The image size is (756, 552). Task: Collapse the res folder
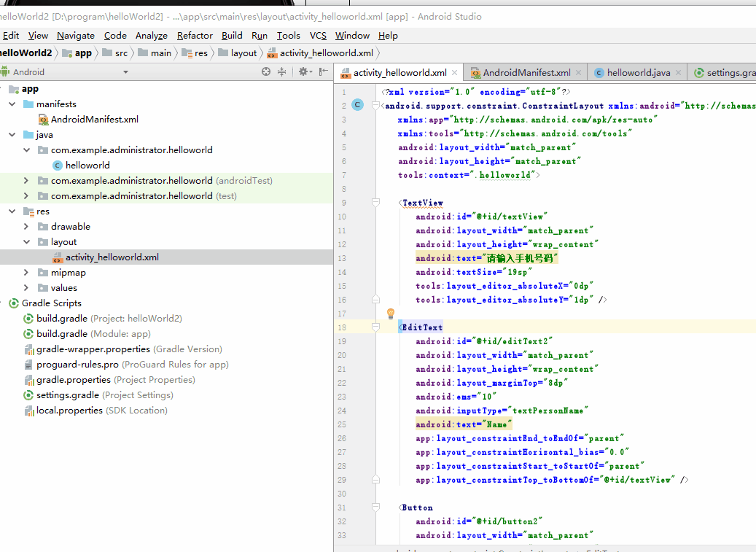[x=12, y=211]
